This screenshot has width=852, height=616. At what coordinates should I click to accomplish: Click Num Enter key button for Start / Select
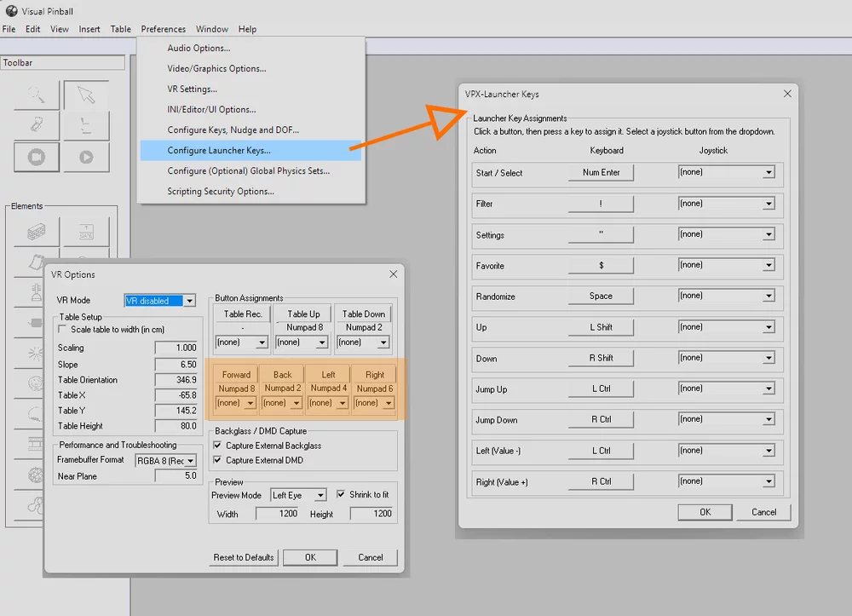click(601, 172)
